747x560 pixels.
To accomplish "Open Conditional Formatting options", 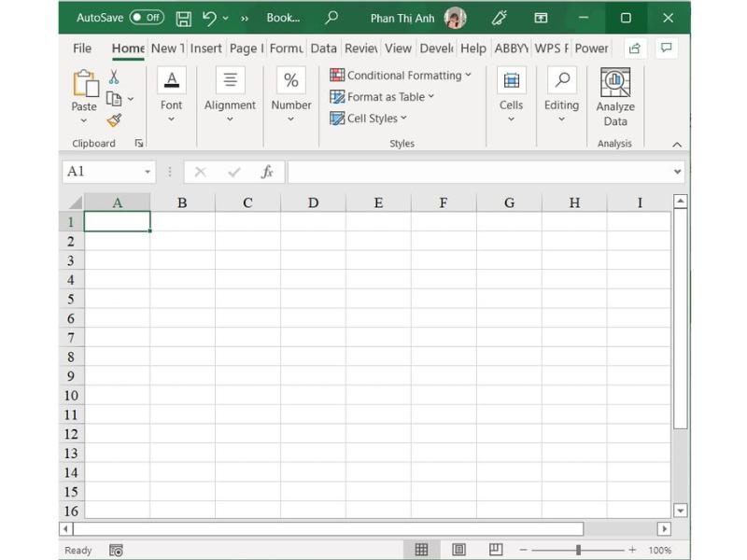I will [x=402, y=75].
